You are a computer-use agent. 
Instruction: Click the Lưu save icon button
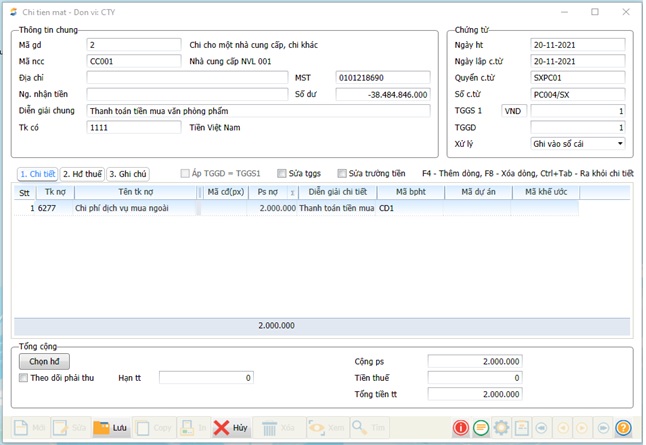click(x=111, y=427)
